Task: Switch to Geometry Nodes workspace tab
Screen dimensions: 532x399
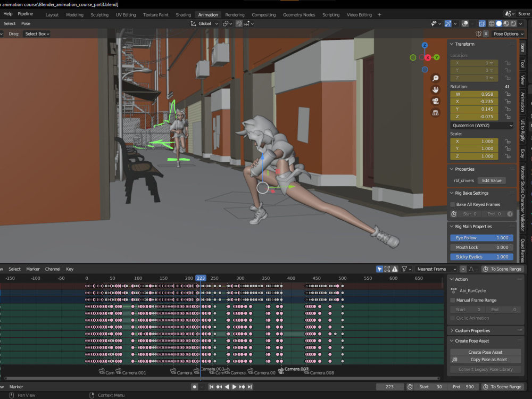Action: click(x=299, y=15)
